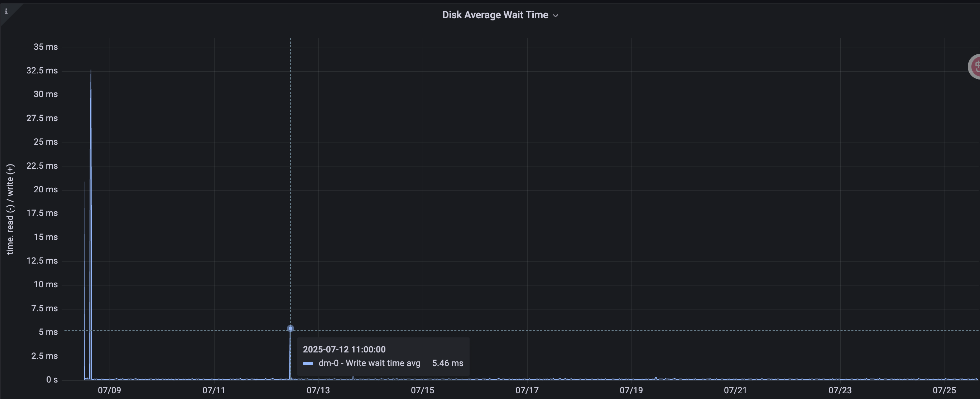The height and width of the screenshot is (399, 980).
Task: Click the Disk Average Wait Time title text
Action: (x=495, y=15)
